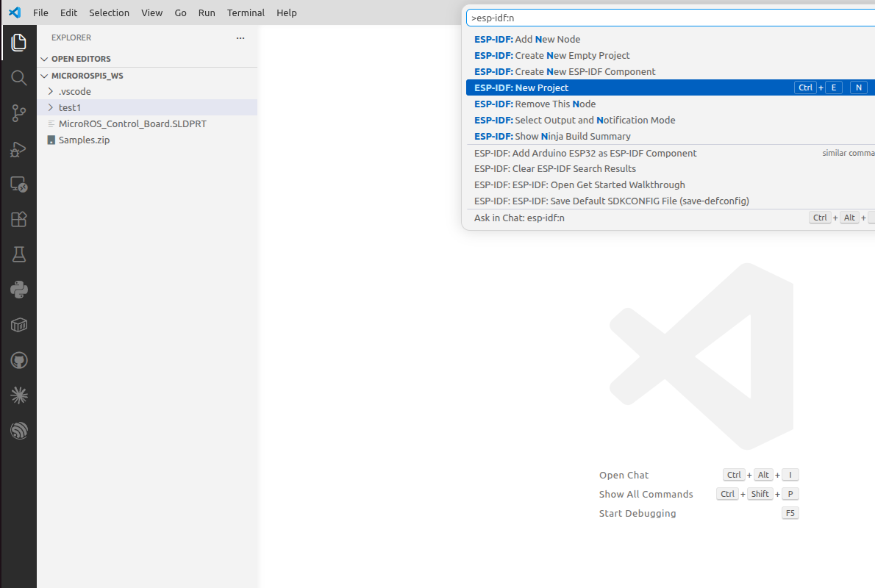Click MicroROS_Control_Board.SLDPRT file icon
The height and width of the screenshot is (588, 875).
point(51,124)
